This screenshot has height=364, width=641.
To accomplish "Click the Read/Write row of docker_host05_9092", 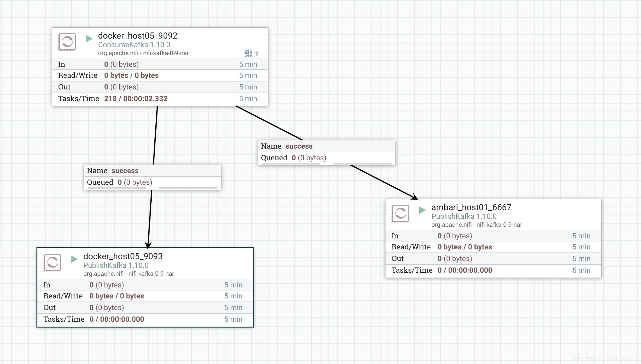I will tap(160, 75).
